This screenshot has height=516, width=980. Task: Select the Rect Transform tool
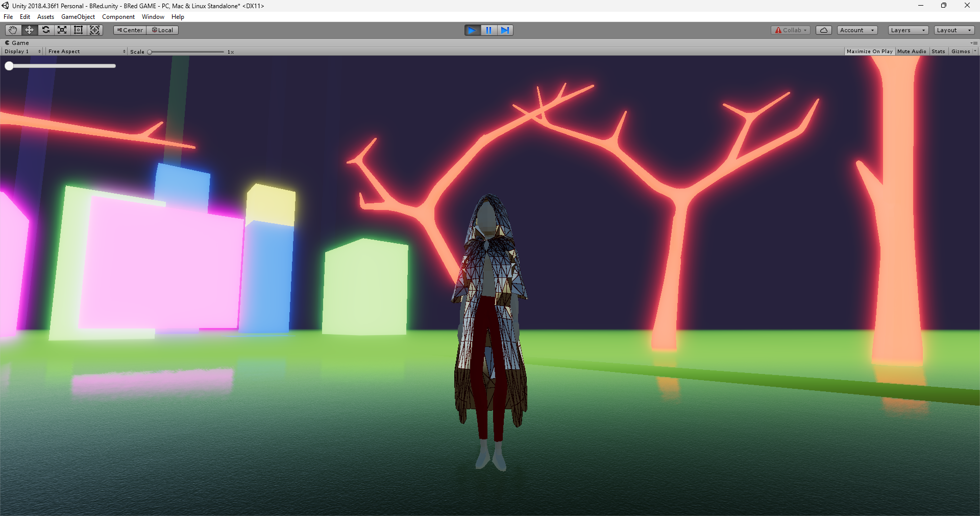tap(78, 30)
